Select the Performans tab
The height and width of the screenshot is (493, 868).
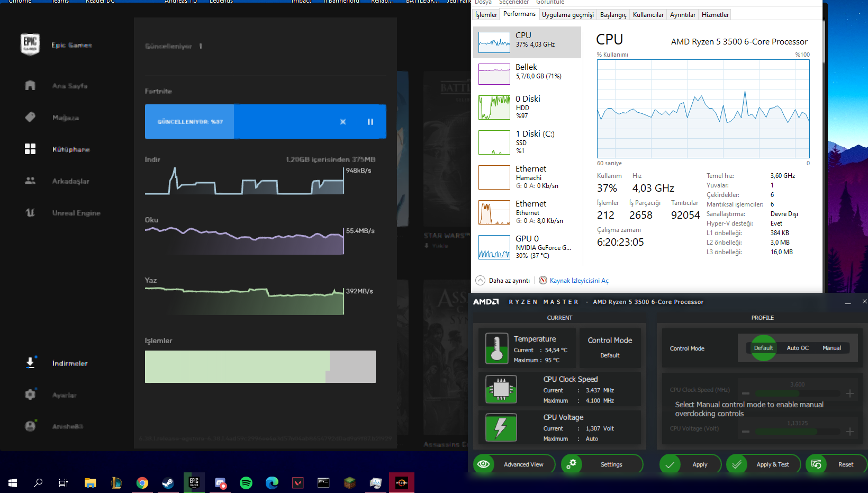click(x=519, y=14)
